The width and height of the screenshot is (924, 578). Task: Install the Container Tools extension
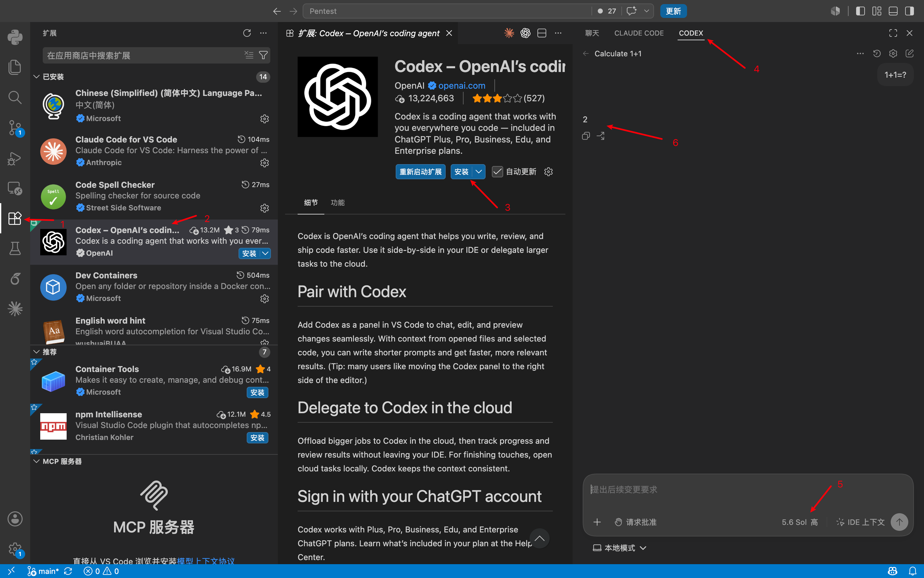pyautogui.click(x=257, y=392)
